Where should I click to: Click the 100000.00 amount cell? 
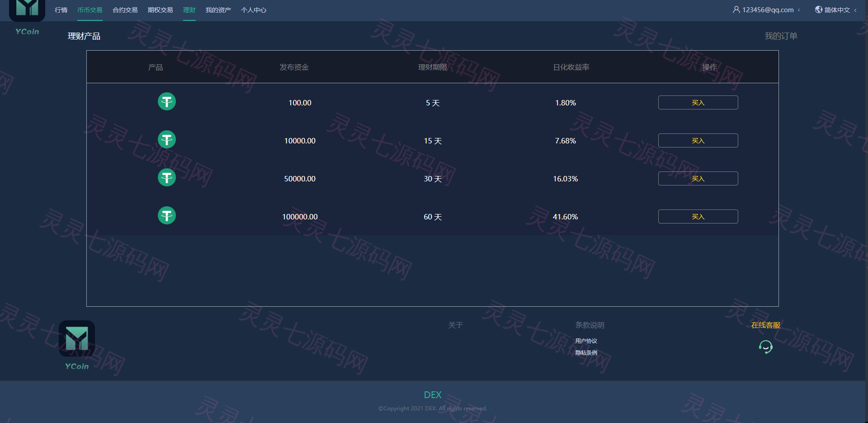[x=300, y=217]
